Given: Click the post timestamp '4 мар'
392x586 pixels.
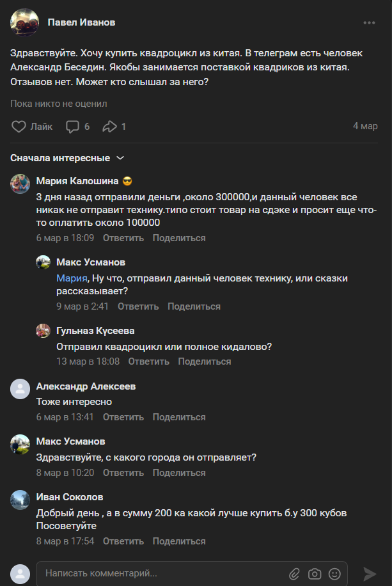Looking at the screenshot, I should (365, 126).
